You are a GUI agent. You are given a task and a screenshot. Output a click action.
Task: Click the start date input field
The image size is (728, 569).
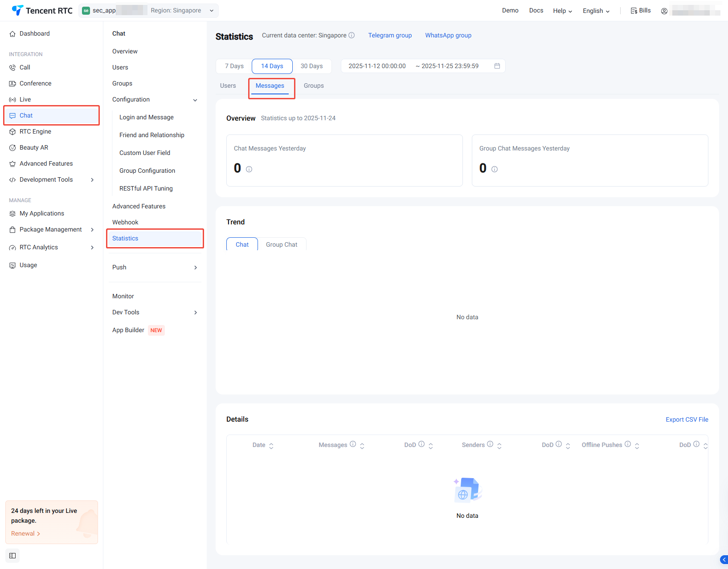(x=377, y=66)
